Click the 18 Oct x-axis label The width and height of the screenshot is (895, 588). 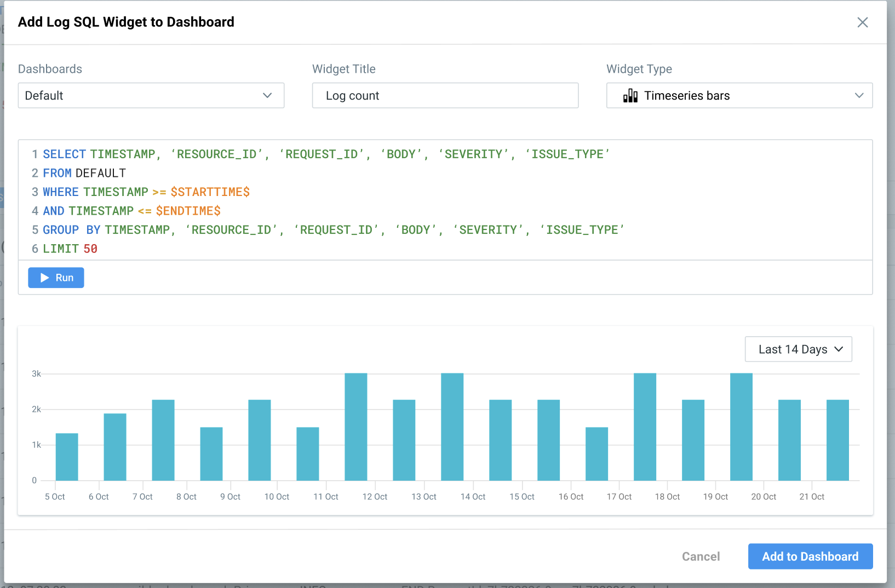pyautogui.click(x=667, y=497)
